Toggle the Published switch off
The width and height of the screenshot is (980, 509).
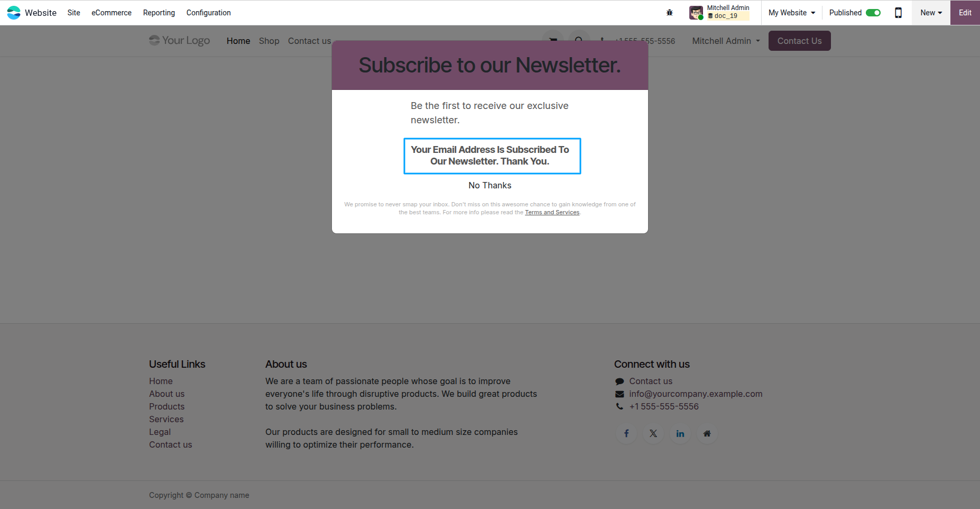click(873, 13)
